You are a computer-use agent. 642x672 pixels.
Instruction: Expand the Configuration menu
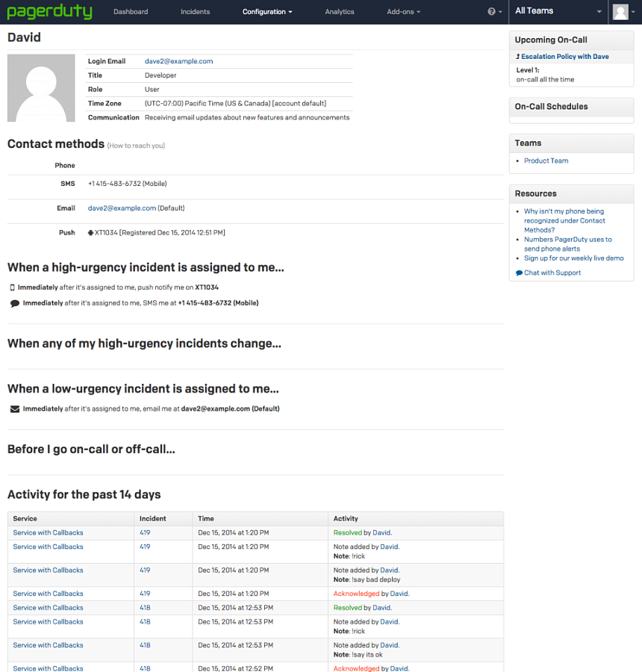pyautogui.click(x=267, y=11)
